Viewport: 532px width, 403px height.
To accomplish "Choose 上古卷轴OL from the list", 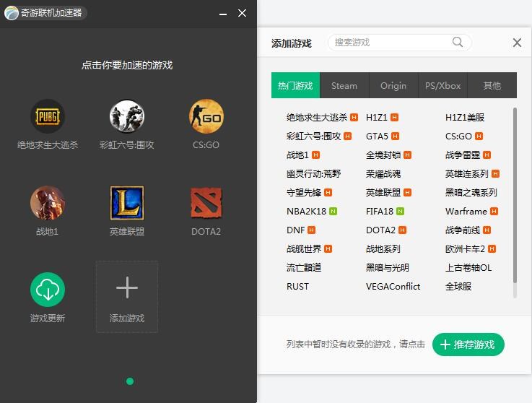I will pos(468,267).
